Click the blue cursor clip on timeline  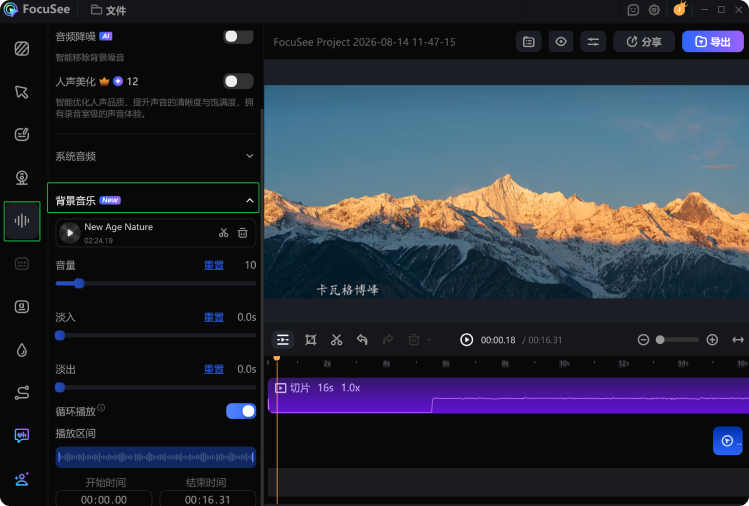coord(728,441)
